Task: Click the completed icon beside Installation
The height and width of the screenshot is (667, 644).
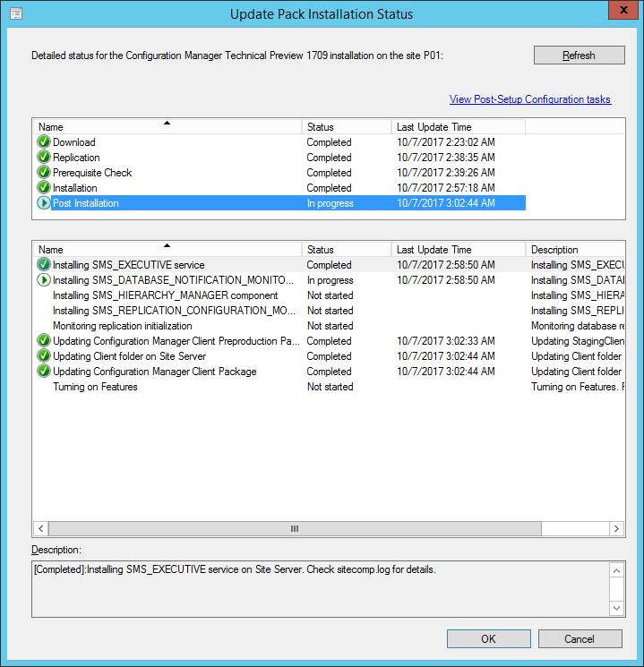Action: 43,188
